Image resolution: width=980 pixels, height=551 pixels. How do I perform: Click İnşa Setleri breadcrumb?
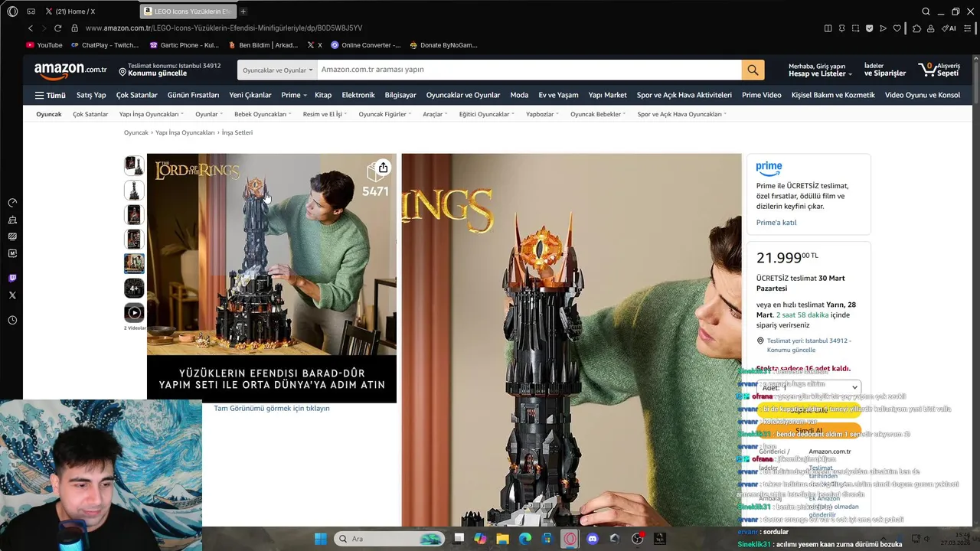tap(237, 132)
